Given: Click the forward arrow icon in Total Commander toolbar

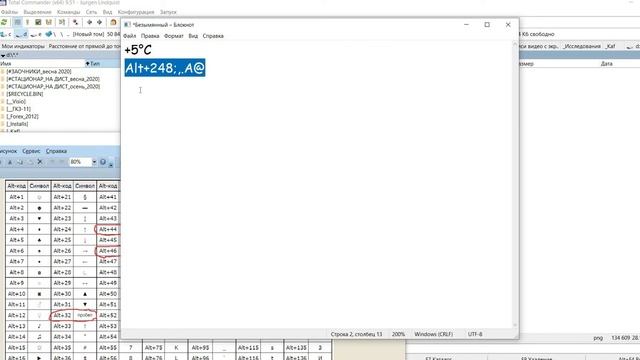Looking at the screenshot, I should pyautogui.click(x=99, y=22).
